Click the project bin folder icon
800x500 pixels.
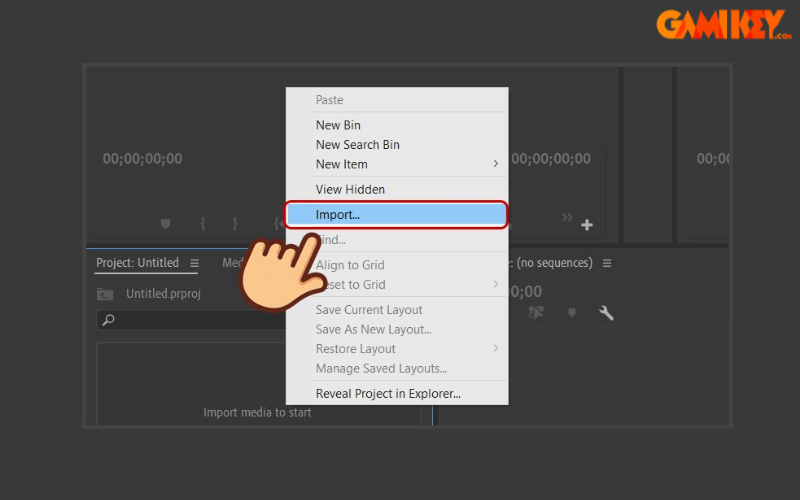click(105, 294)
